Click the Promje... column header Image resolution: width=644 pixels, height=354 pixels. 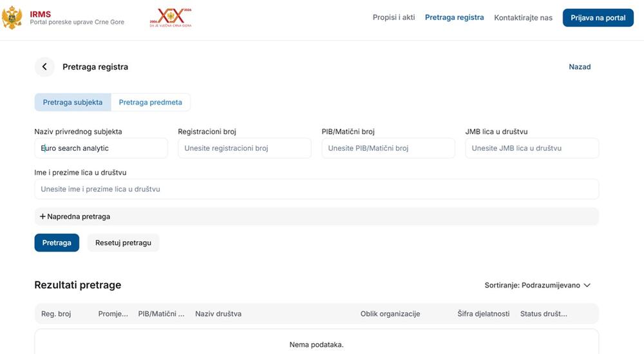(113, 314)
